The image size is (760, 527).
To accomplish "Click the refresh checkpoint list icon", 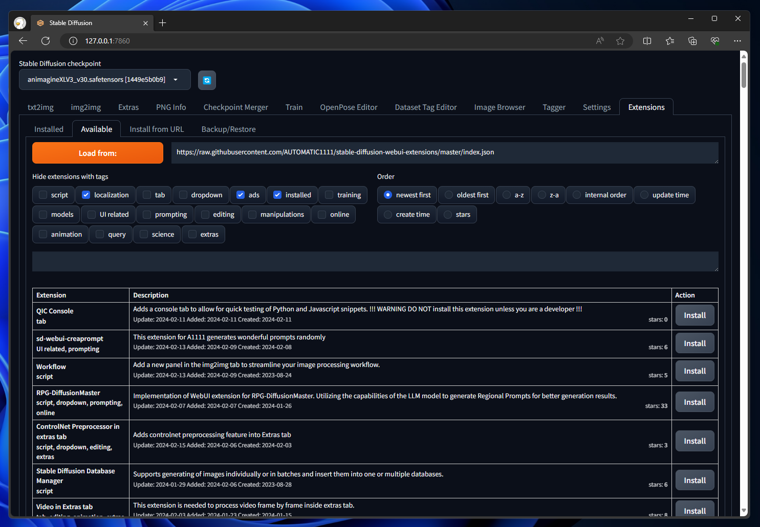I will tap(207, 80).
